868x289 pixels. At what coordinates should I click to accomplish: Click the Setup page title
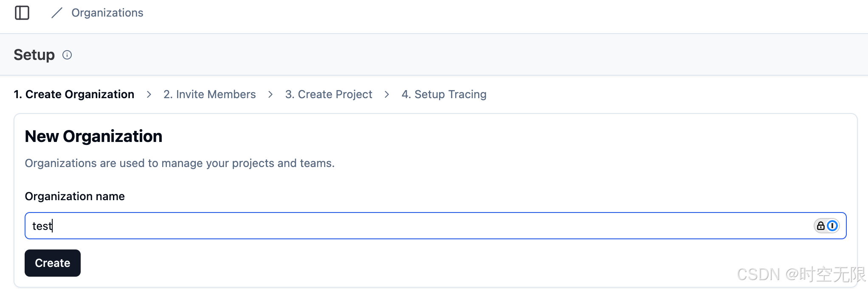[x=34, y=55]
